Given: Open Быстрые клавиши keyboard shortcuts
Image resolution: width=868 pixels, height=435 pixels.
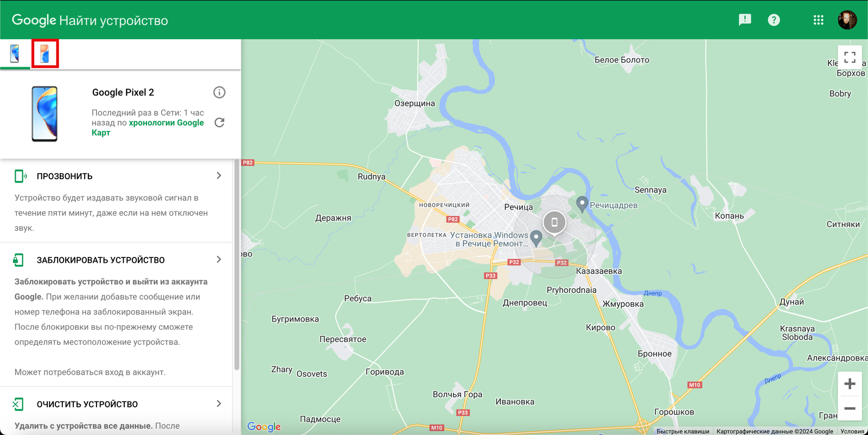Looking at the screenshot, I should coord(683,431).
